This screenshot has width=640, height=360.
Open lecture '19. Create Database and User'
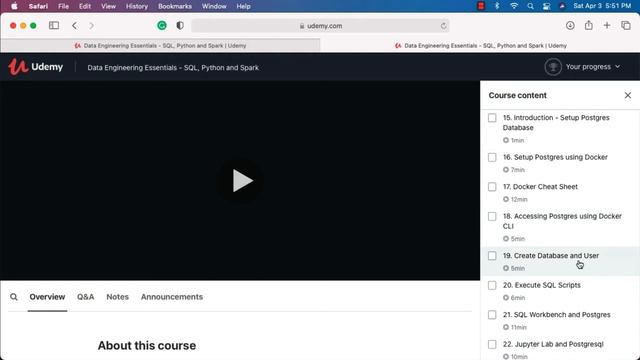tap(551, 256)
